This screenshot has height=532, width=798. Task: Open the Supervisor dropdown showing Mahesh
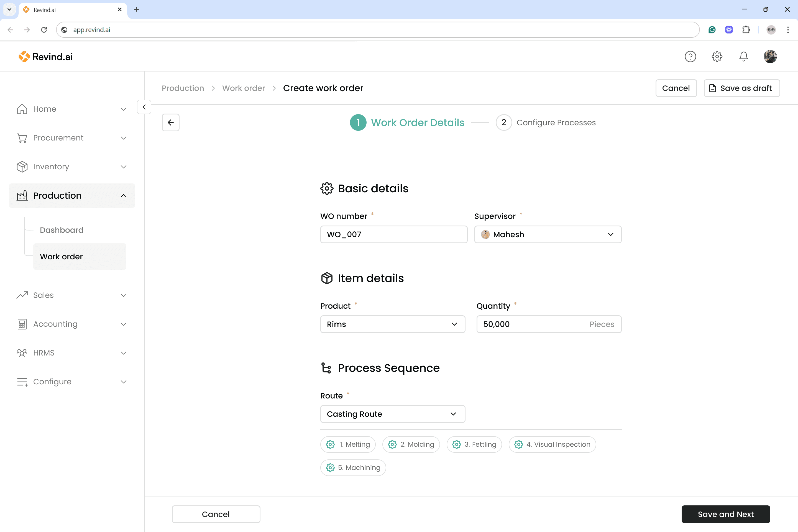pos(548,234)
